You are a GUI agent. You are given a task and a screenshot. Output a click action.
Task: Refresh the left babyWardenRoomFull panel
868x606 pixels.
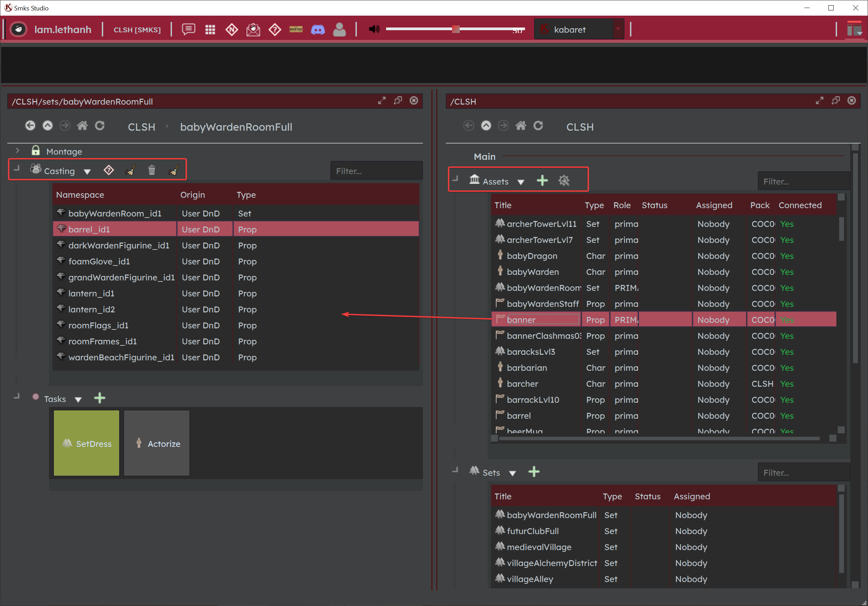[x=99, y=125]
